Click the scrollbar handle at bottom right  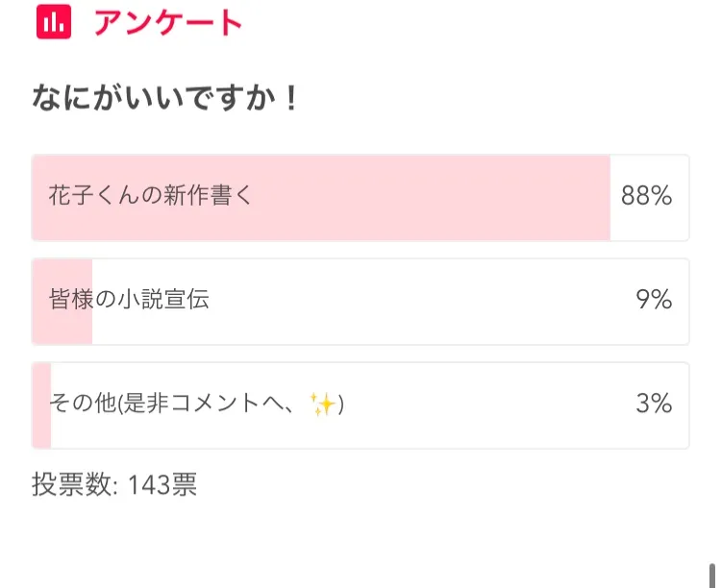pos(712,574)
